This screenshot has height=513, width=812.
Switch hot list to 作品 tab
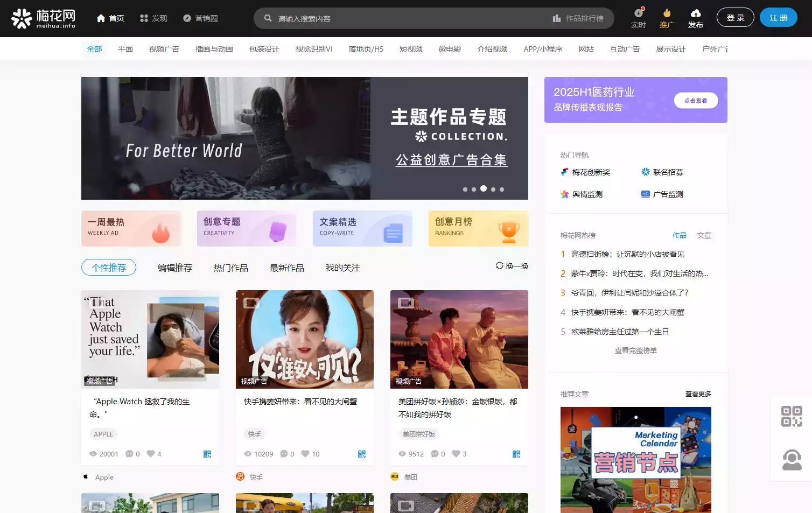[680, 235]
